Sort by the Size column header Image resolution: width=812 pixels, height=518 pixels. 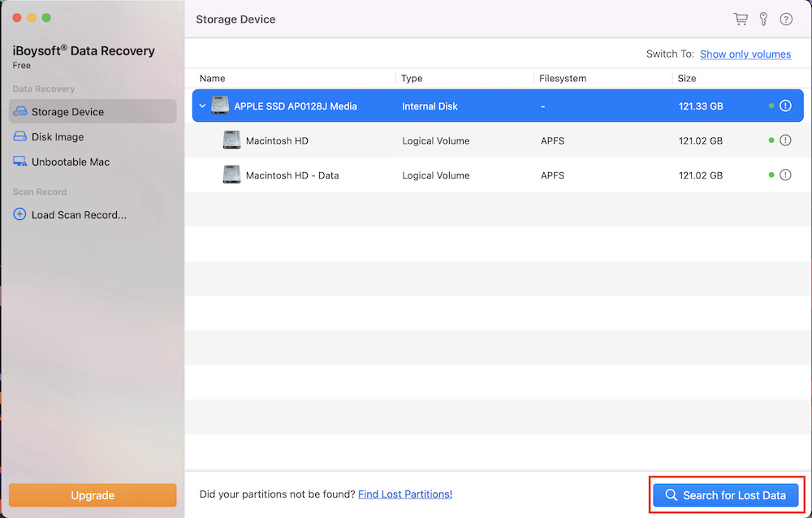click(687, 78)
